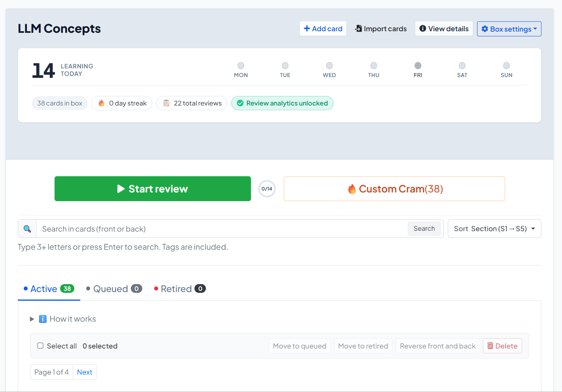Click the Add card button
Image resolution: width=562 pixels, height=392 pixels.
[x=323, y=29]
